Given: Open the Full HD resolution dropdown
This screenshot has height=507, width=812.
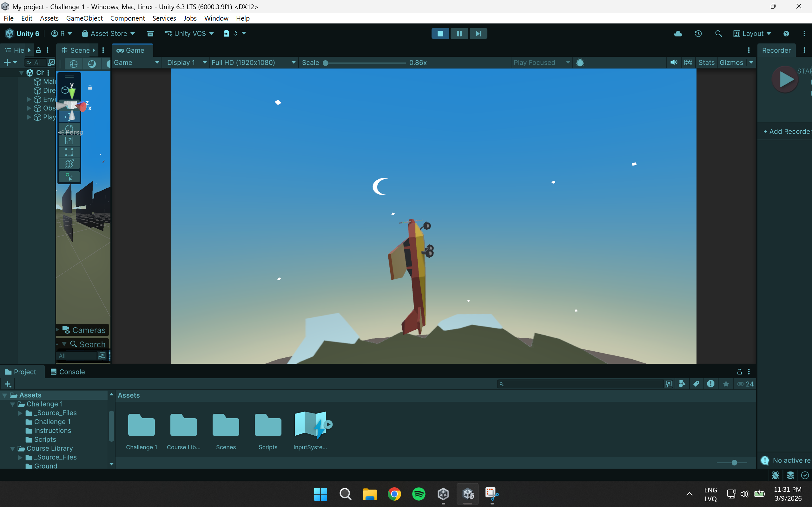Looking at the screenshot, I should pos(253,63).
